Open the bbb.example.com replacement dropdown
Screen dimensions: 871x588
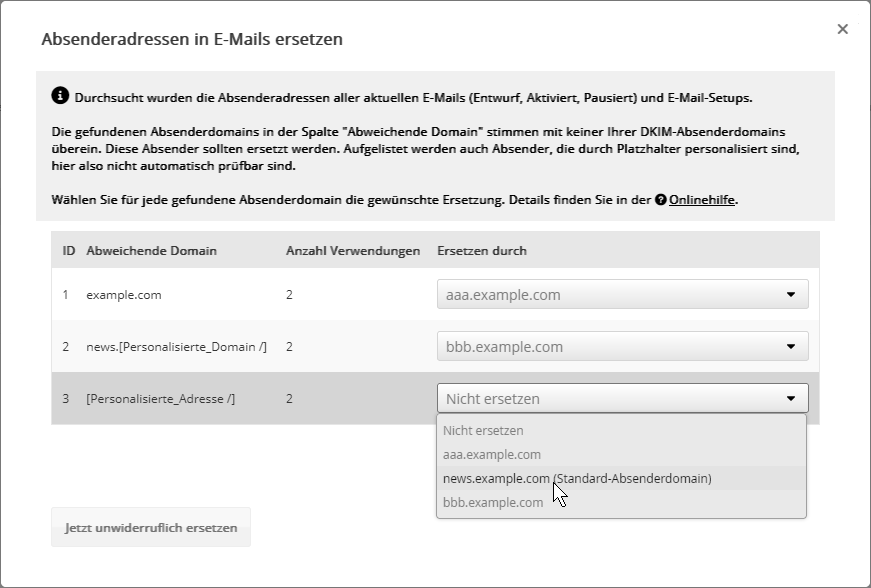(622, 347)
